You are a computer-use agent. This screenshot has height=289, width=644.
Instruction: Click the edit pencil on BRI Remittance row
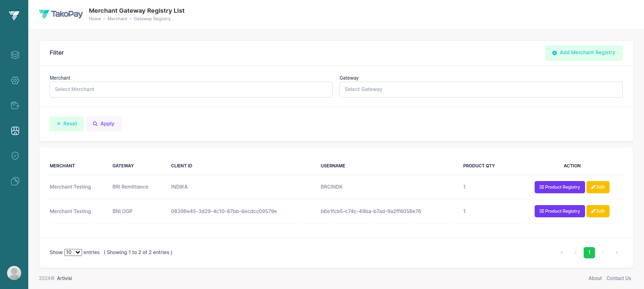[598, 187]
